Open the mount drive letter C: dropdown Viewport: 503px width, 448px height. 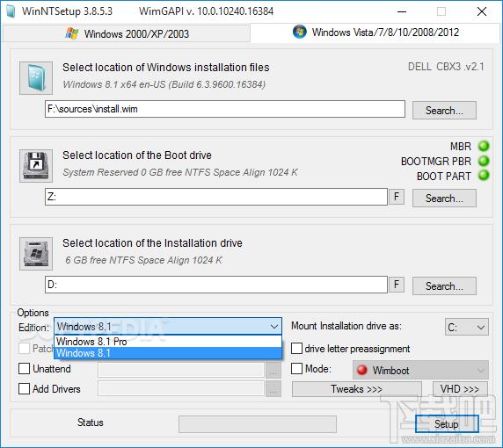point(467,327)
